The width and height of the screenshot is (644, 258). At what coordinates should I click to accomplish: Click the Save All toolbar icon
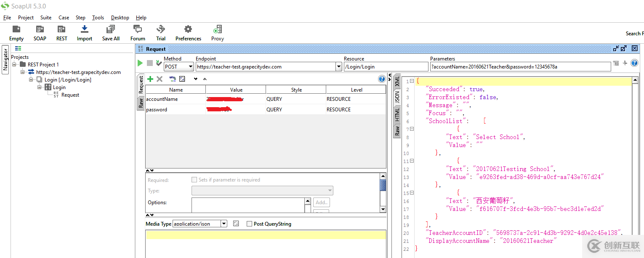click(x=111, y=33)
